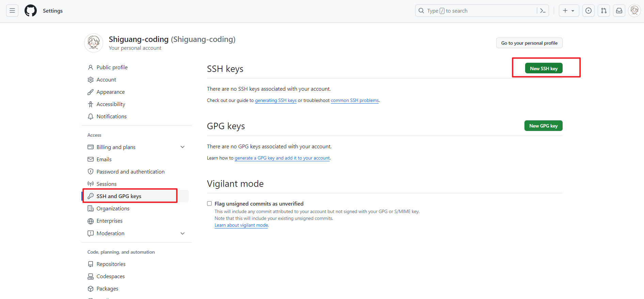644x299 pixels.
Task: Focus the Type / to search field
Action: pos(482,11)
